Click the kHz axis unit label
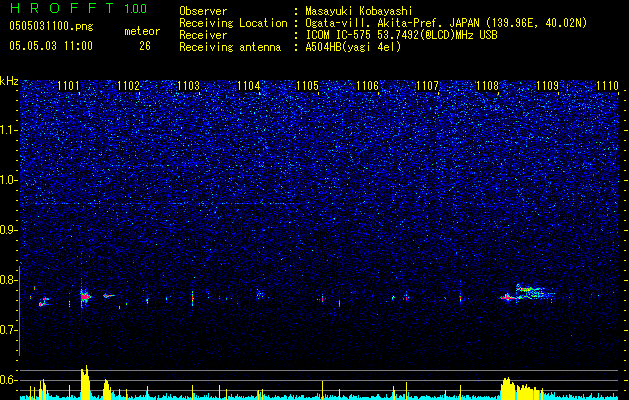 [x=9, y=81]
